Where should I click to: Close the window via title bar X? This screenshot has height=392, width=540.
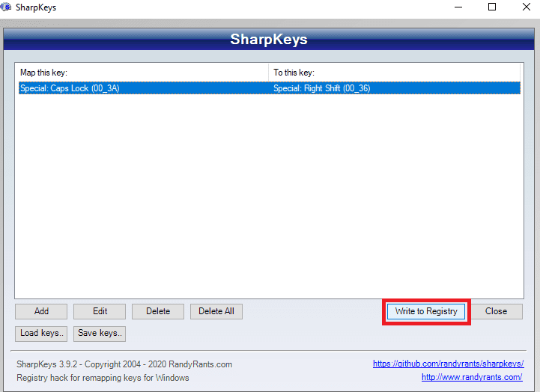pos(527,7)
